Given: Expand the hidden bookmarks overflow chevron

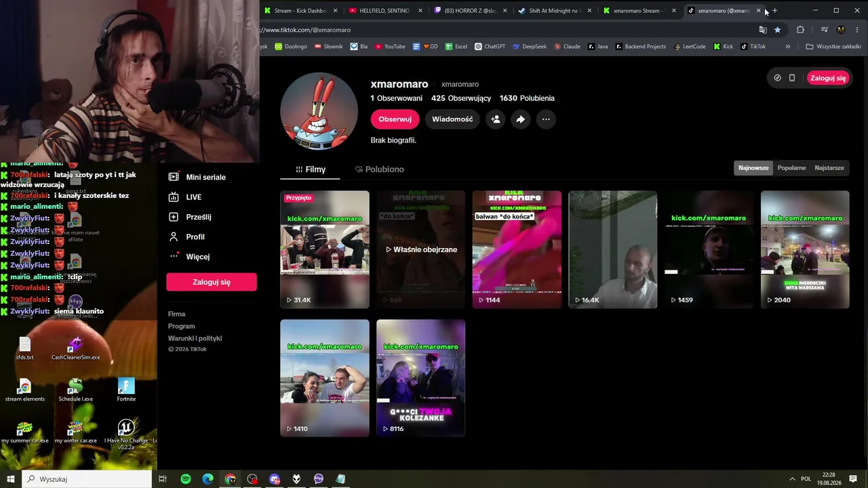Looking at the screenshot, I should point(787,47).
